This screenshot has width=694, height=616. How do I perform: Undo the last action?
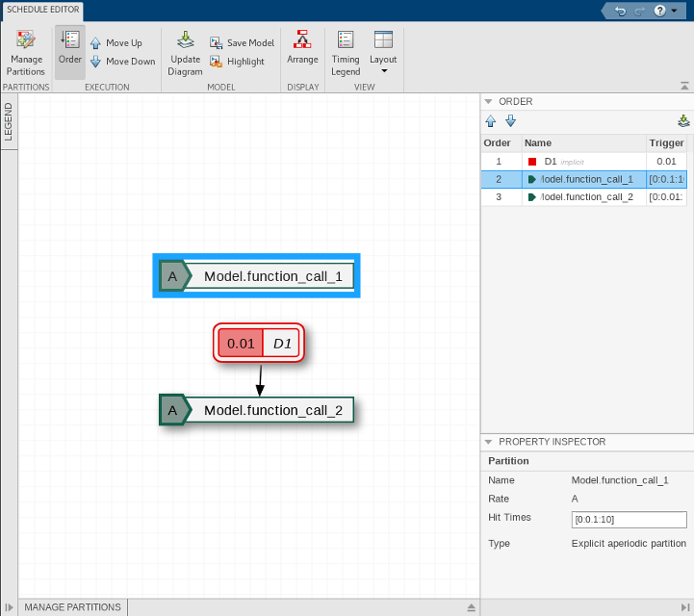621,11
